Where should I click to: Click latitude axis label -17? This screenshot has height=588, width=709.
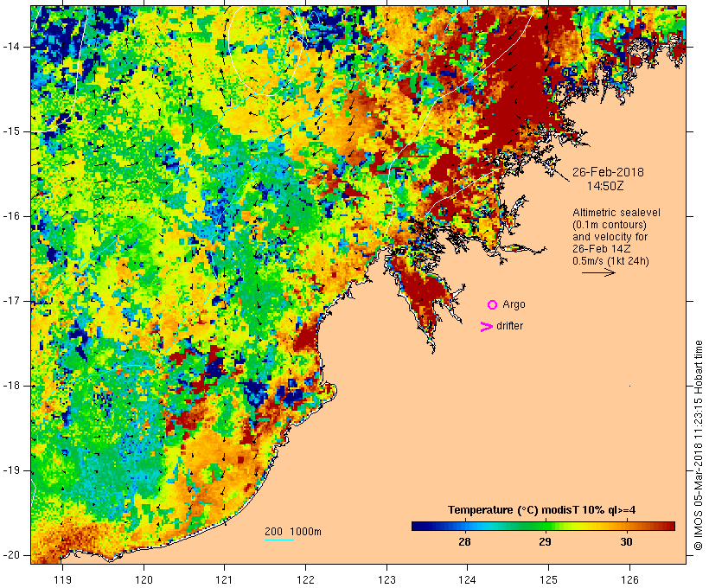tap(10, 301)
